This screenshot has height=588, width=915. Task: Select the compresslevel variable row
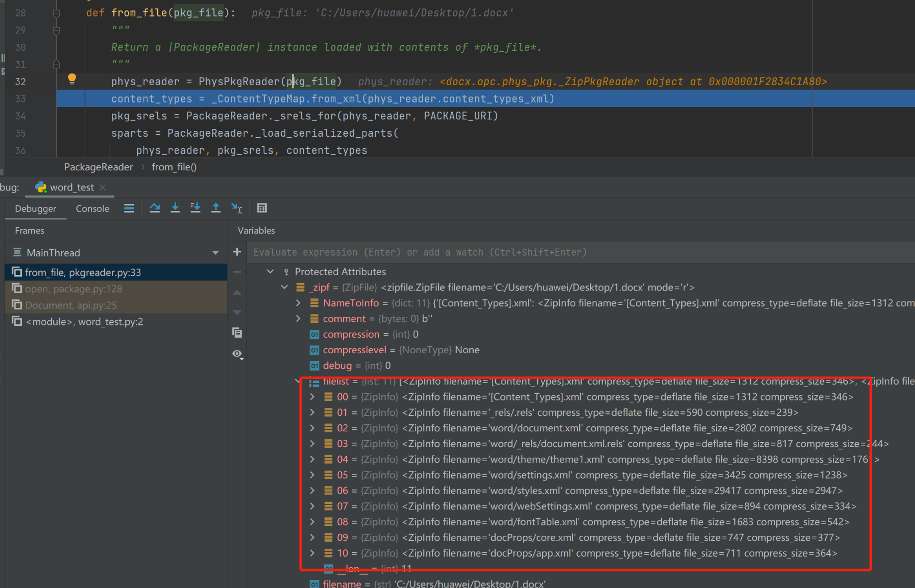pos(581,350)
